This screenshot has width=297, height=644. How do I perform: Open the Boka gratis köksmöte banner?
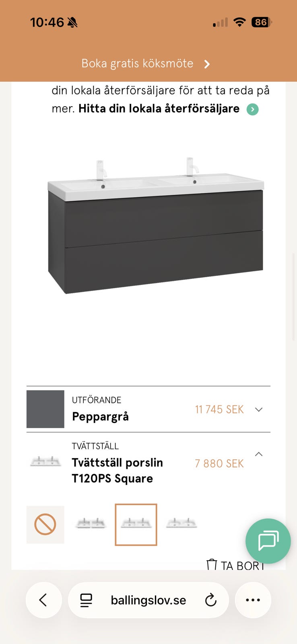pos(138,64)
